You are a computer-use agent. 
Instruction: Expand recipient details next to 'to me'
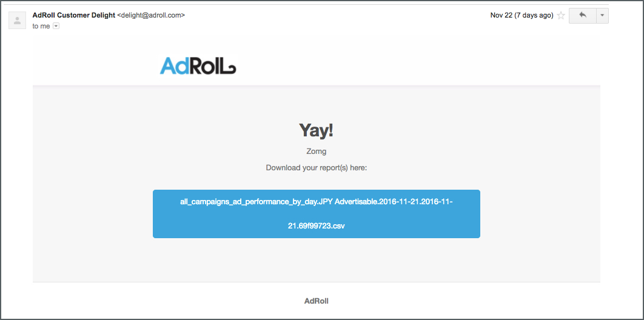click(56, 26)
